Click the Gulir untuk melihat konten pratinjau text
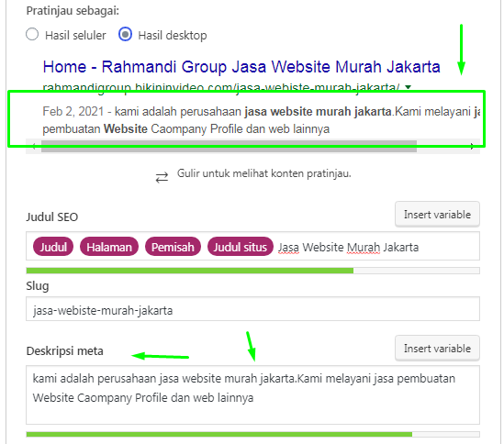The image size is (504, 444). tap(263, 173)
